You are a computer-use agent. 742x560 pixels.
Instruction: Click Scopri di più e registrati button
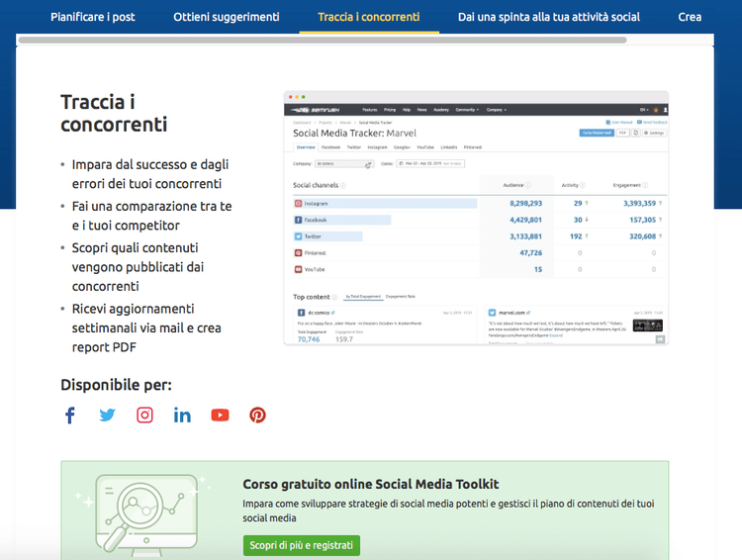302,545
